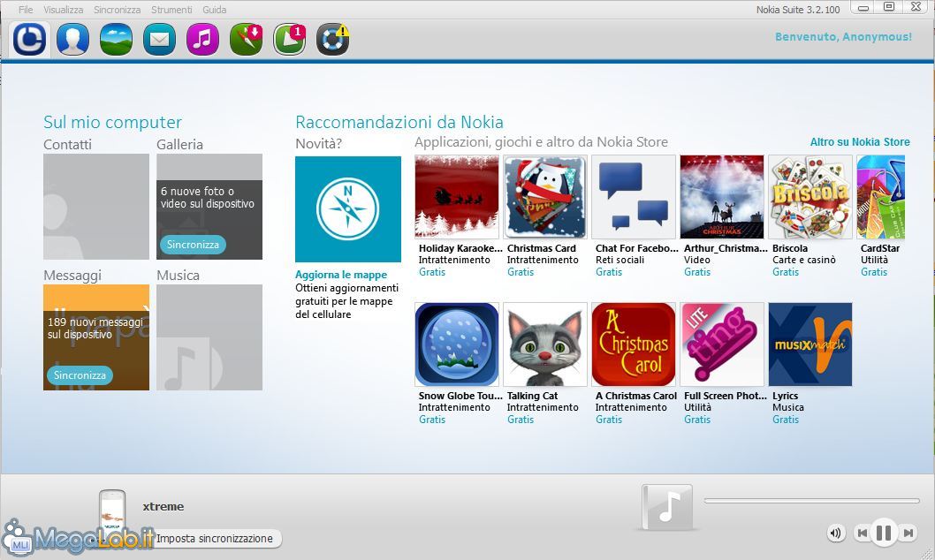Viewport: 935px width, 560px height.
Task: Open the Contacts toolbar icon
Action: [x=72, y=40]
